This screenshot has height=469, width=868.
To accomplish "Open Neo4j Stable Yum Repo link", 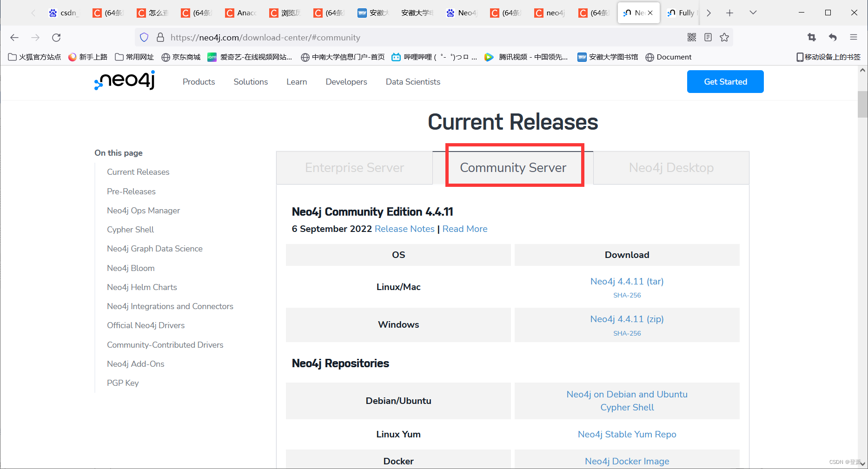I will coord(627,434).
